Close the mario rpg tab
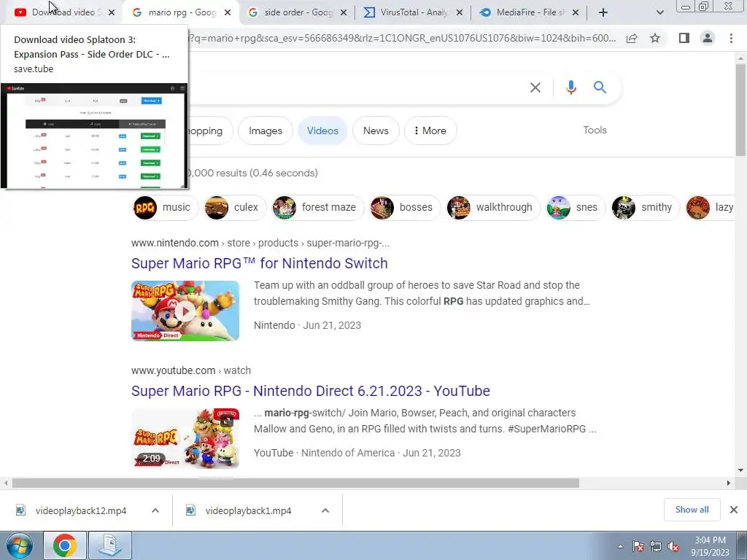 [x=228, y=12]
